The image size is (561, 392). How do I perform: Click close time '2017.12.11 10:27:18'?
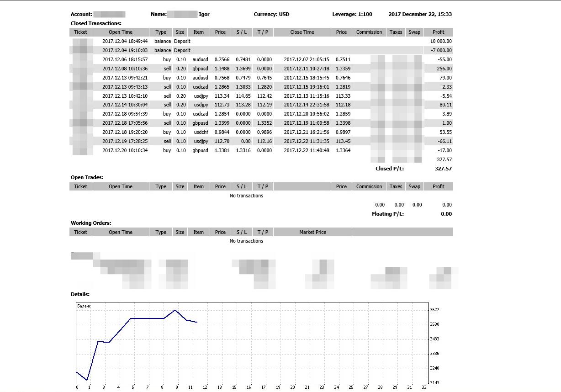click(x=306, y=69)
